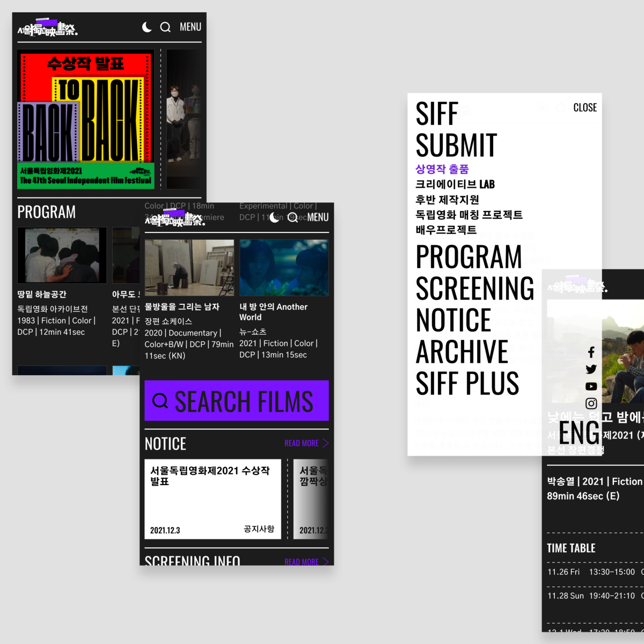
Task: Open PROGRAM item in white menu
Action: (x=469, y=257)
